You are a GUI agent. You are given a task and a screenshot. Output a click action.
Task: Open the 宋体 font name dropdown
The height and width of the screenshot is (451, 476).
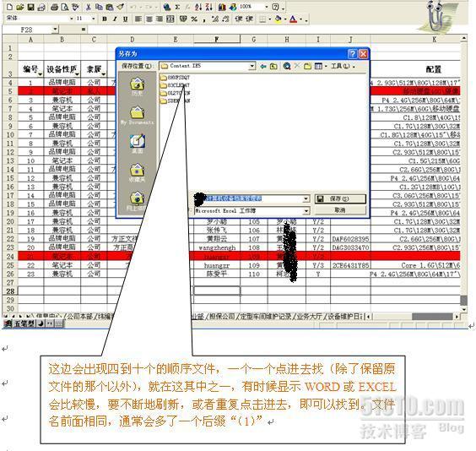tap(72, 19)
